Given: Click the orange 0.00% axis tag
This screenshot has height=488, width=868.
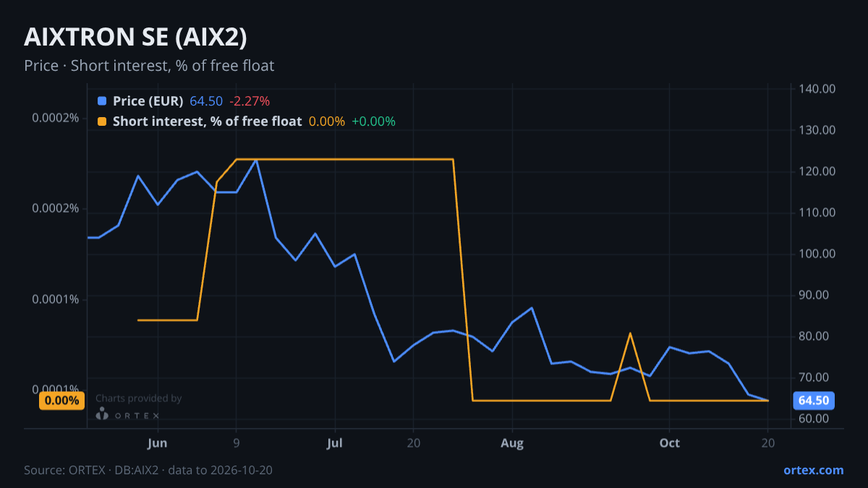Looking at the screenshot, I should point(61,401).
